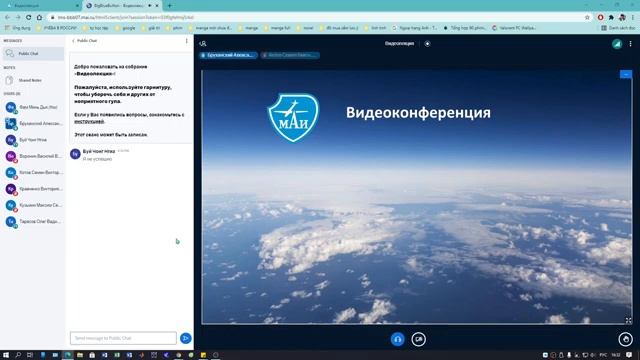Toggle the users and messages panel
640x360 pixels.
tap(203, 44)
